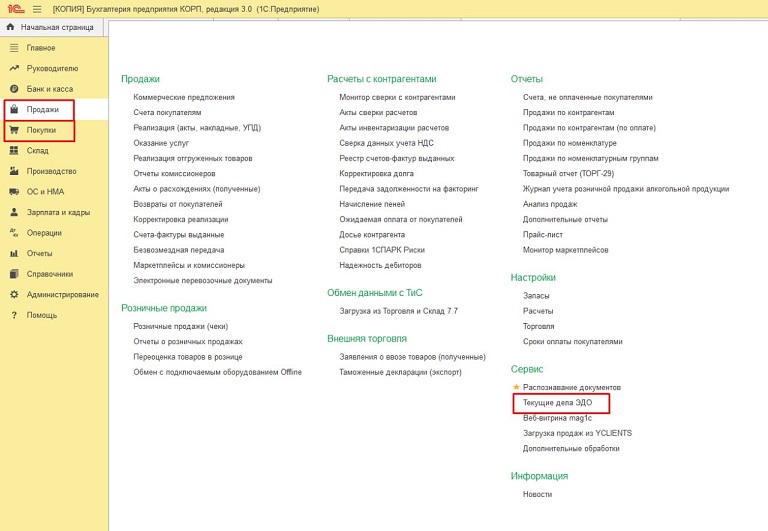Open Счета покупателям
768x531 pixels.
(x=168, y=112)
